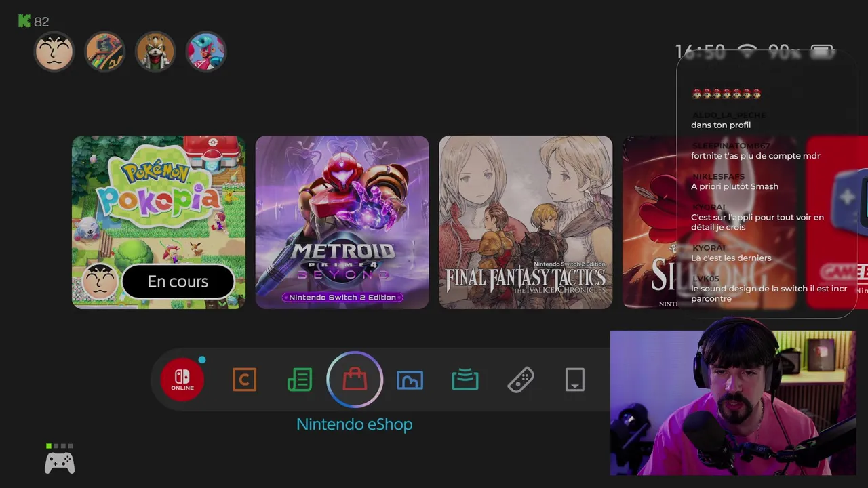Launch Final Fantasy Tactics game tile

[x=526, y=222]
